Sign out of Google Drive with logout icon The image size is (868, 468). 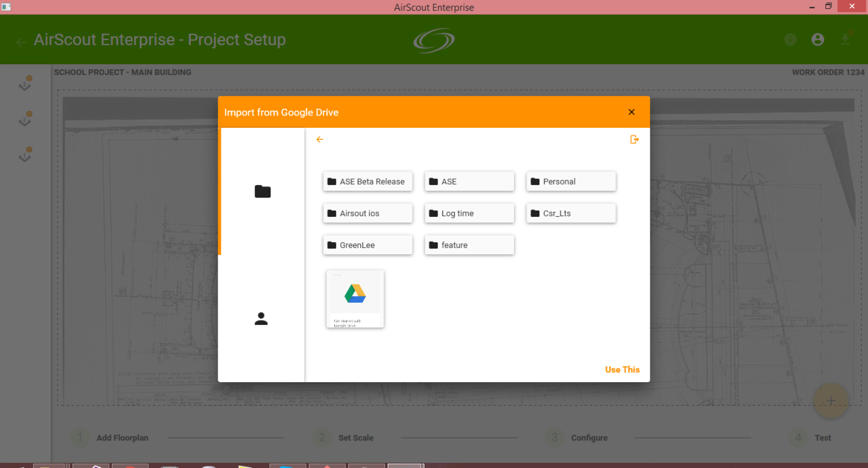coord(635,139)
